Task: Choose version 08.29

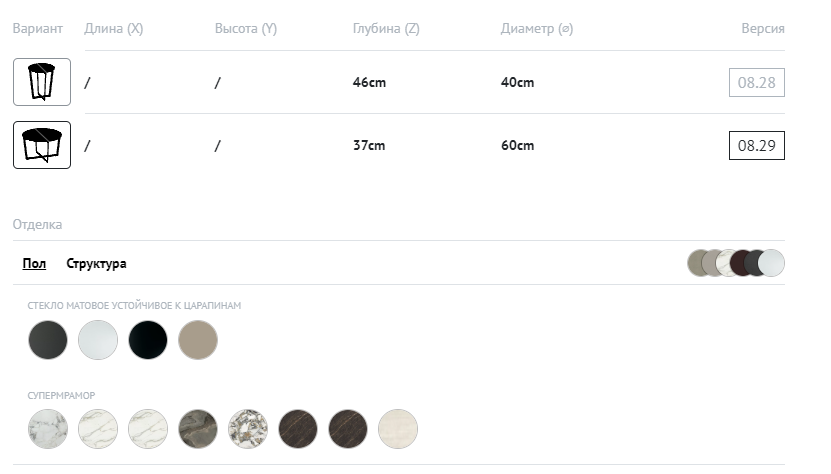Action: (756, 145)
